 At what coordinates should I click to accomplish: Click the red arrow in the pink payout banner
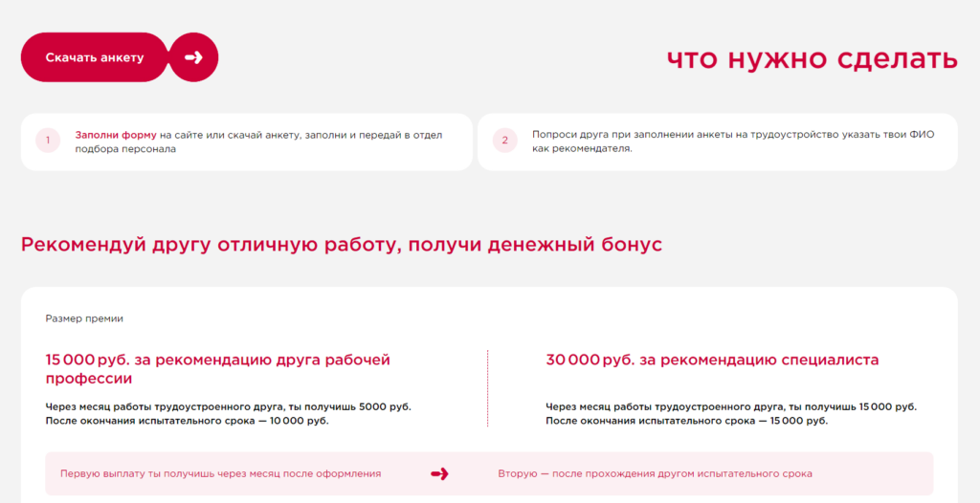tap(439, 473)
